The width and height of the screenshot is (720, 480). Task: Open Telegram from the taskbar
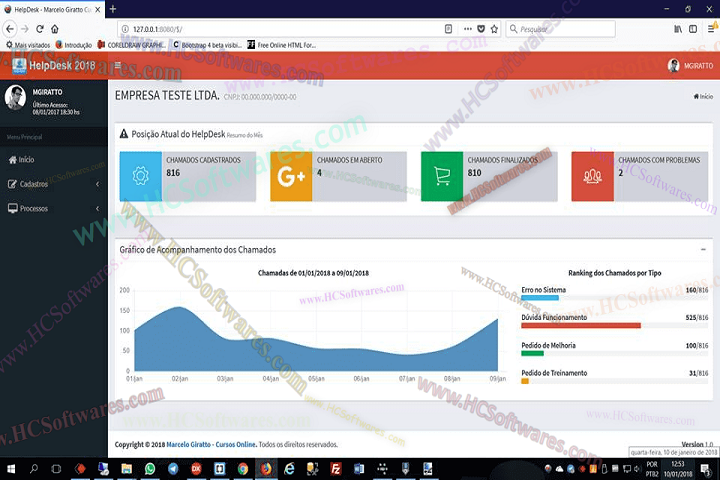tap(173, 469)
